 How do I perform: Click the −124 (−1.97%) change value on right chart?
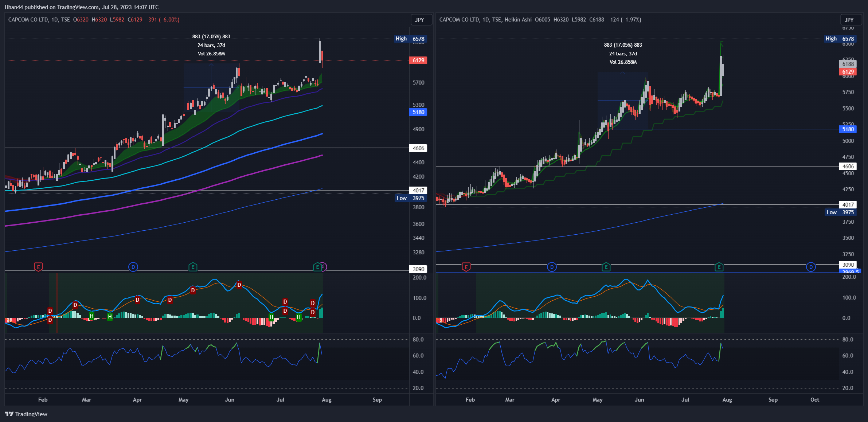[x=624, y=20]
